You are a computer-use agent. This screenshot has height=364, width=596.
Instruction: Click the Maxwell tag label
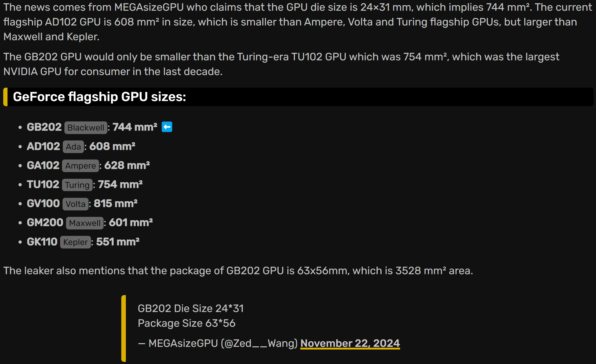click(85, 223)
